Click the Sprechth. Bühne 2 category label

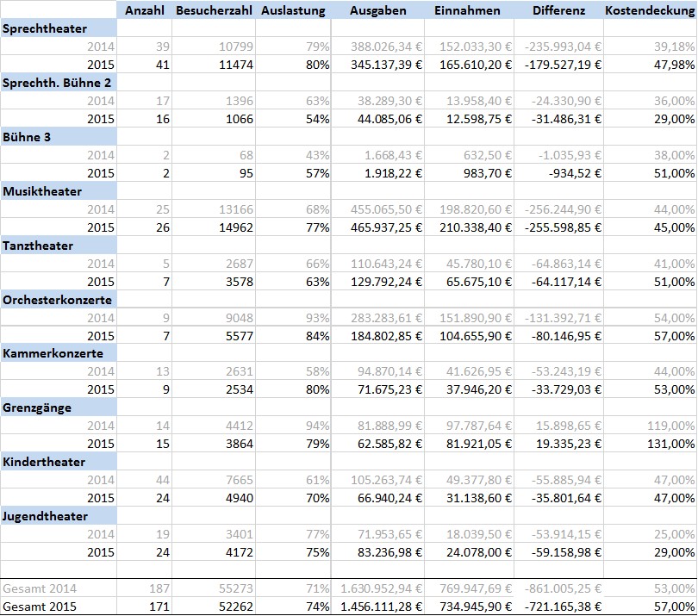point(59,83)
